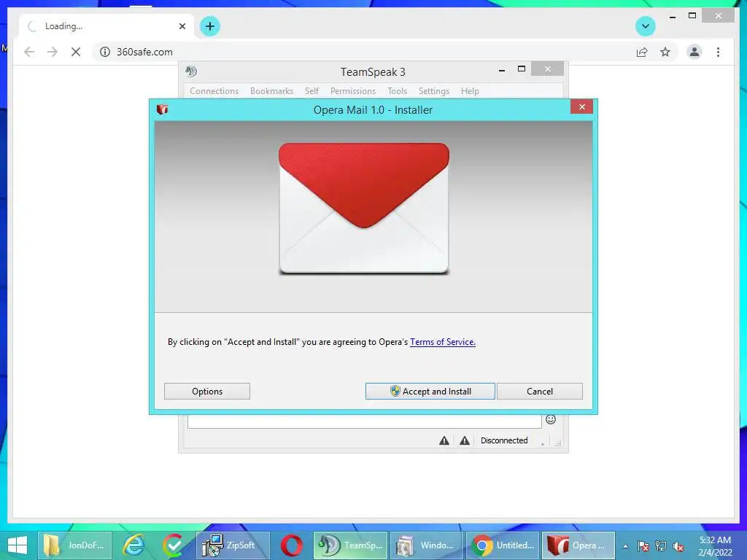The height and width of the screenshot is (560, 747).
Task: Bookmark this page with star
Action: [x=665, y=52]
